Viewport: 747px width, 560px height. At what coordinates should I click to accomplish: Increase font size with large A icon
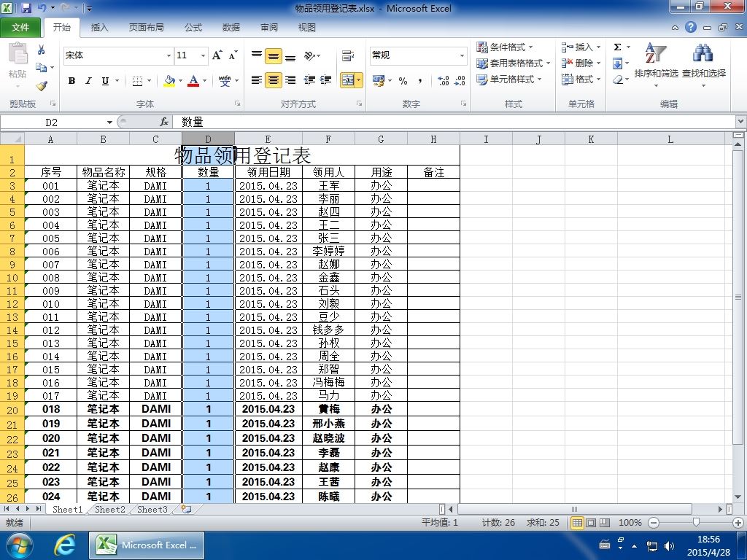coord(217,55)
